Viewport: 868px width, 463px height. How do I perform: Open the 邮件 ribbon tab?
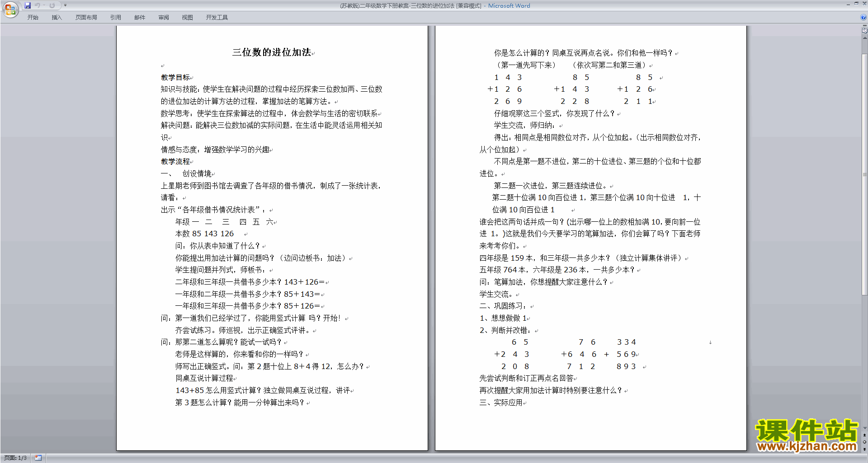coord(140,18)
